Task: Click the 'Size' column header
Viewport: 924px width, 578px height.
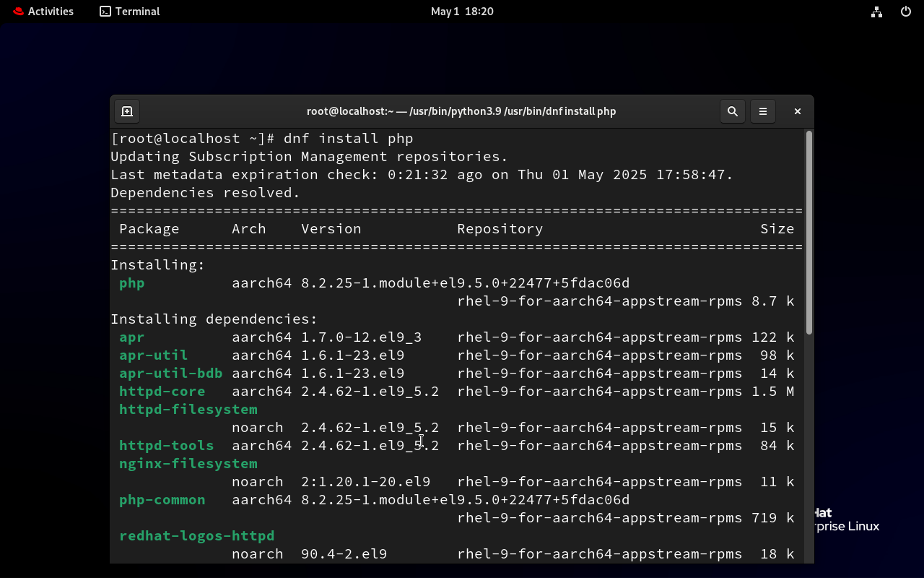Action: pos(777,229)
